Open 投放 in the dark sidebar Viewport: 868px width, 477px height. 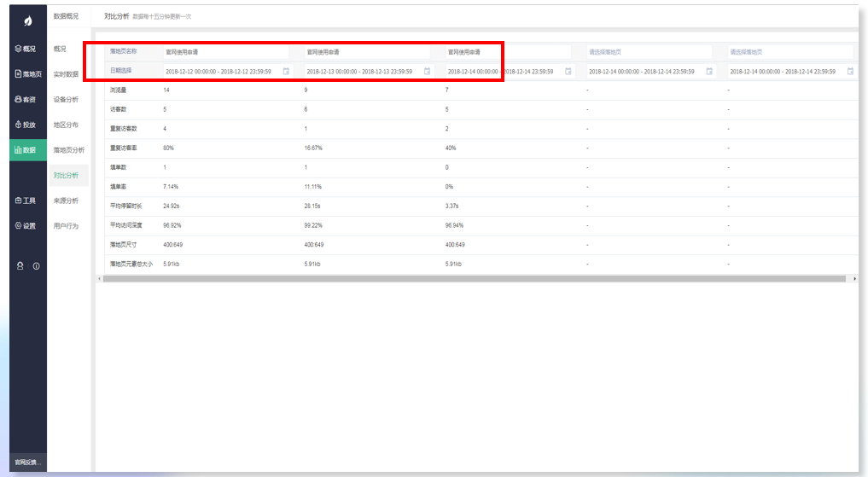[x=28, y=125]
